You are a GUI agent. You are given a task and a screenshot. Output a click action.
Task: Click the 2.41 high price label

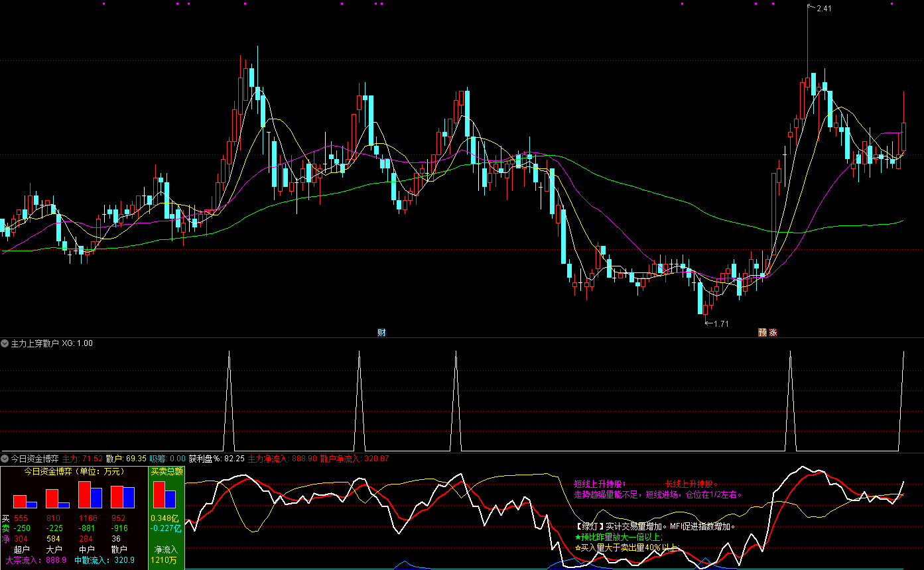[823, 9]
